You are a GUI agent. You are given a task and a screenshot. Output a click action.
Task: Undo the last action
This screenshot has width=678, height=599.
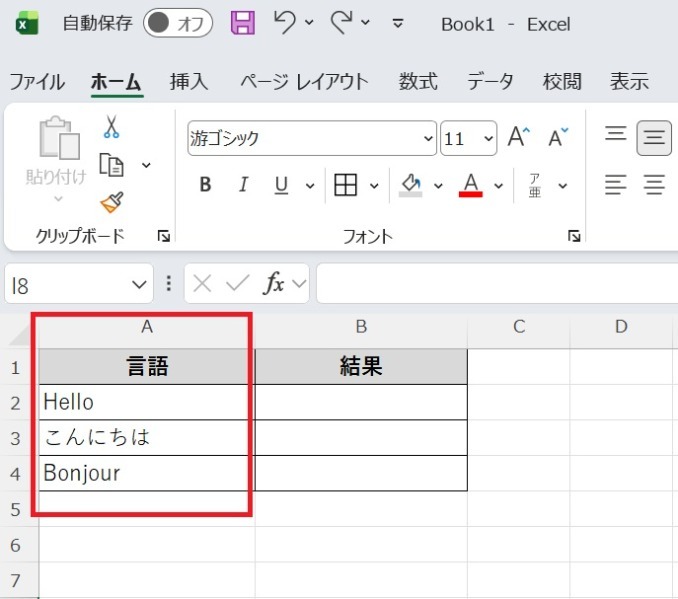coord(285,22)
